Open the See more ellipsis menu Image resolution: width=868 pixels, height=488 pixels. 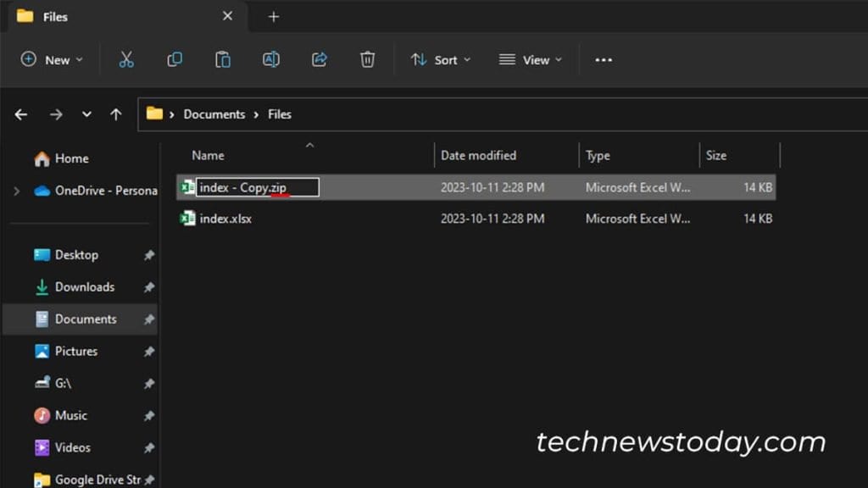603,59
